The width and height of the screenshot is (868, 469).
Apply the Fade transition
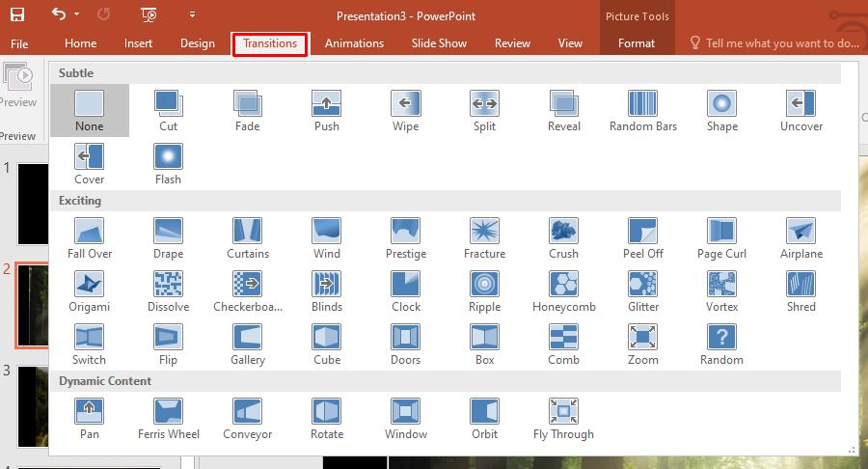[x=248, y=111]
